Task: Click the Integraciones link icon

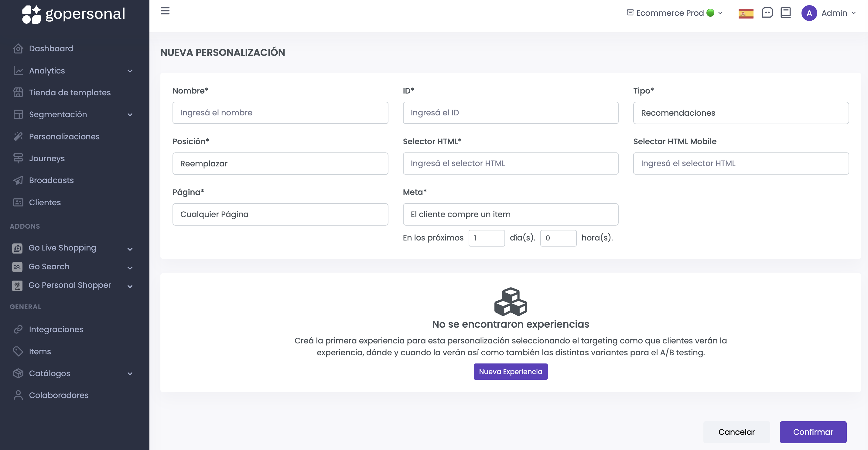Action: coord(18,329)
